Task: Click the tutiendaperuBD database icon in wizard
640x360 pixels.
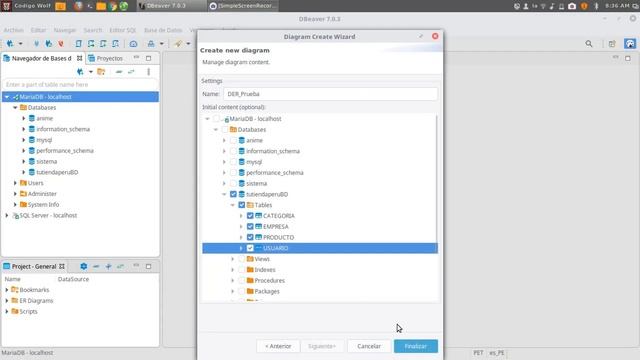Action: (x=242, y=194)
